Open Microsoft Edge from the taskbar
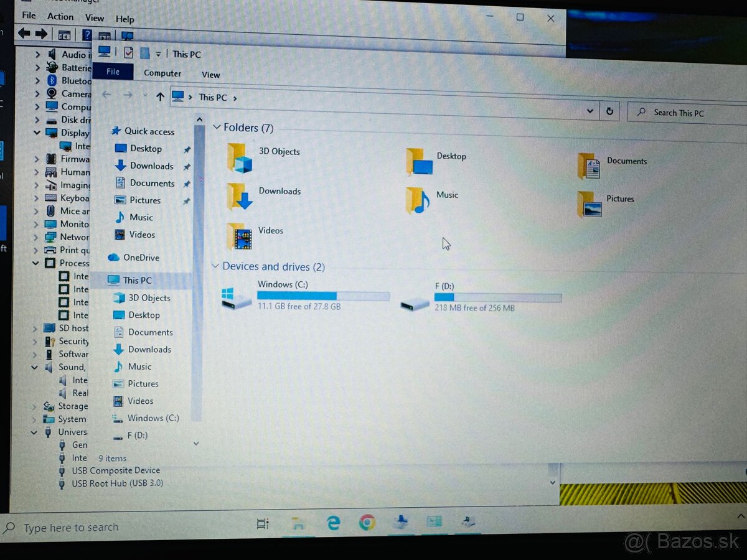The width and height of the screenshot is (747, 560). [333, 524]
